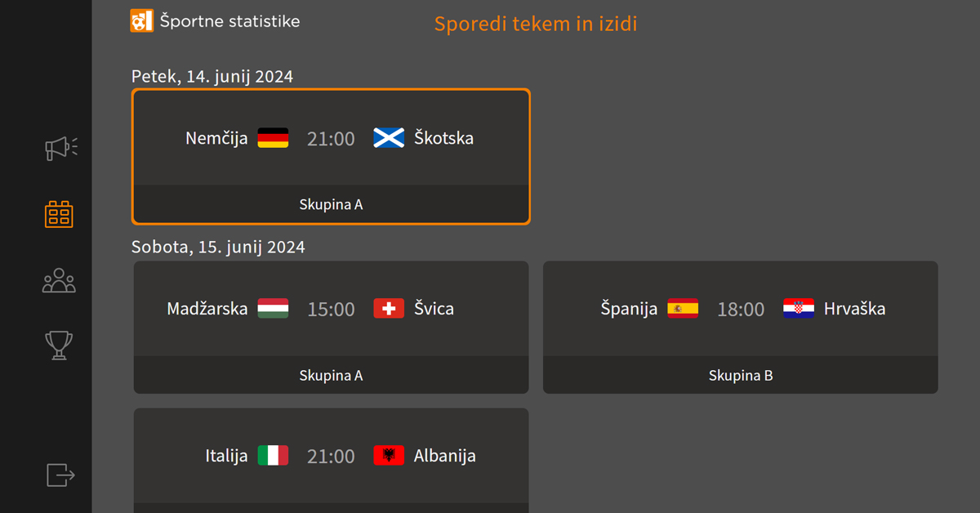Click the Croatia flag icon
Viewport: 980px width, 513px height.
click(799, 309)
